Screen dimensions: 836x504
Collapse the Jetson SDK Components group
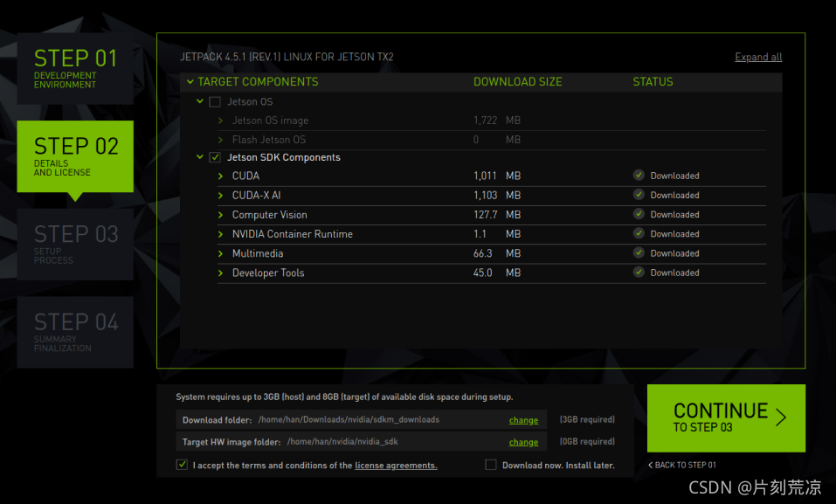200,157
